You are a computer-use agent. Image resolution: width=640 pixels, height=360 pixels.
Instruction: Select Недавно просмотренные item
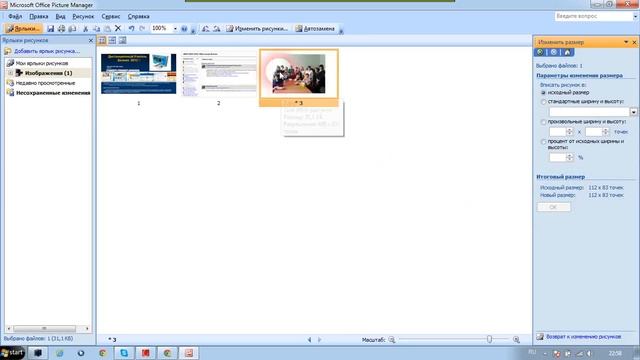[45, 83]
